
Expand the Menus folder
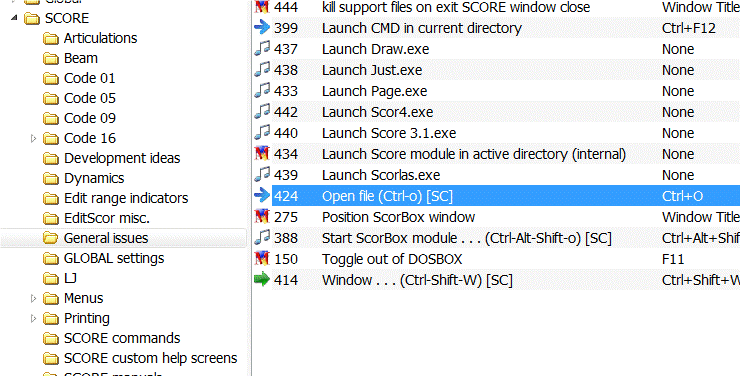33,298
